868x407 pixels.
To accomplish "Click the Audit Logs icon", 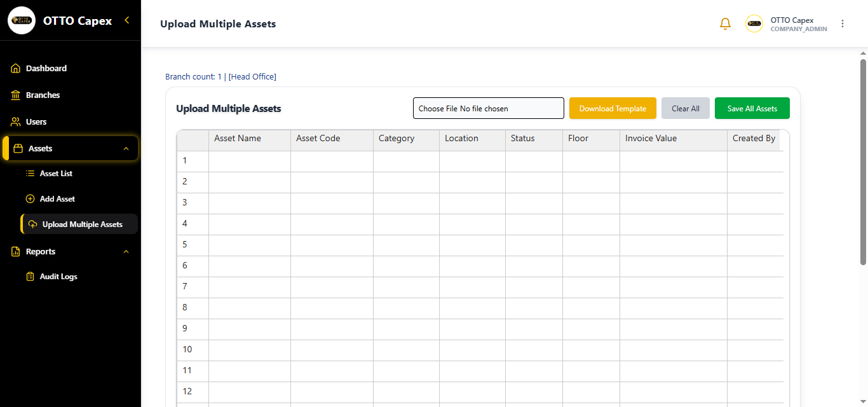I will point(29,276).
